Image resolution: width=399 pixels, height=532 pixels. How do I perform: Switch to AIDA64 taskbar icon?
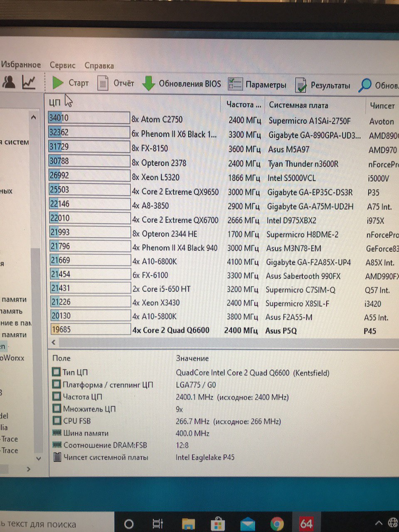coord(306,523)
